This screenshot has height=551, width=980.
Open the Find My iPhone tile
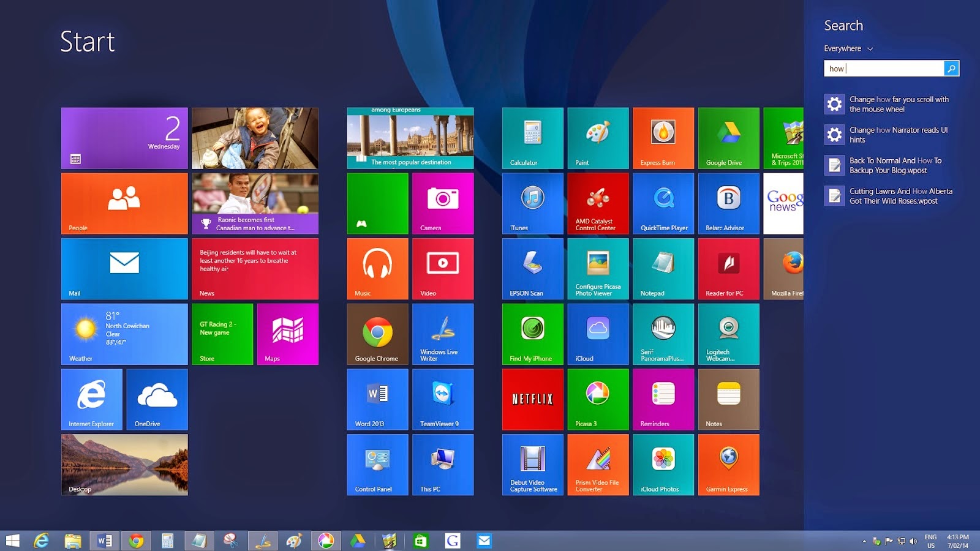532,334
